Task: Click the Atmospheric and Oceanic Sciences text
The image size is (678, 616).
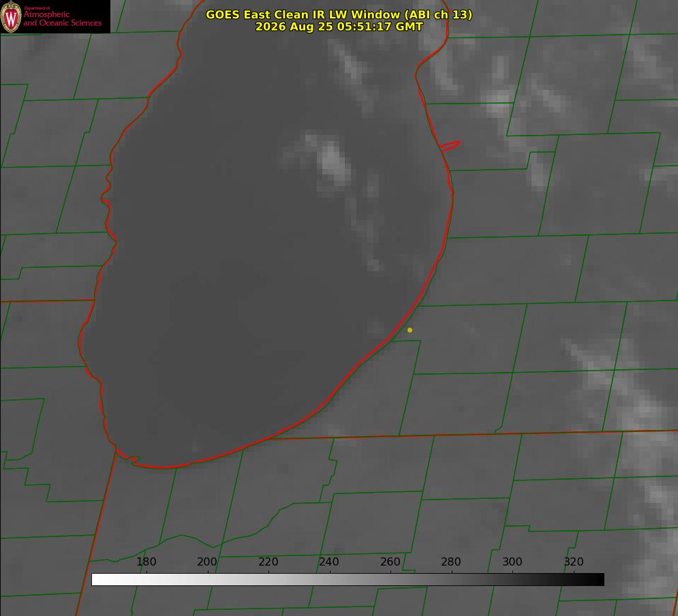Action: (x=63, y=18)
